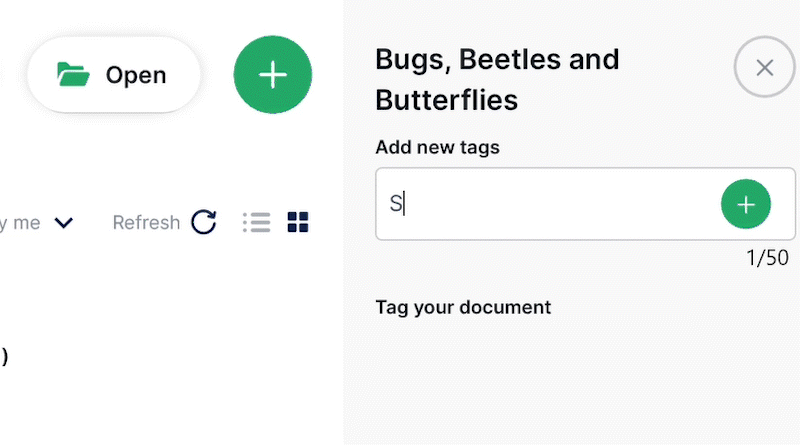800x445 pixels.
Task: Expand the owner filter chevron
Action: point(64,223)
